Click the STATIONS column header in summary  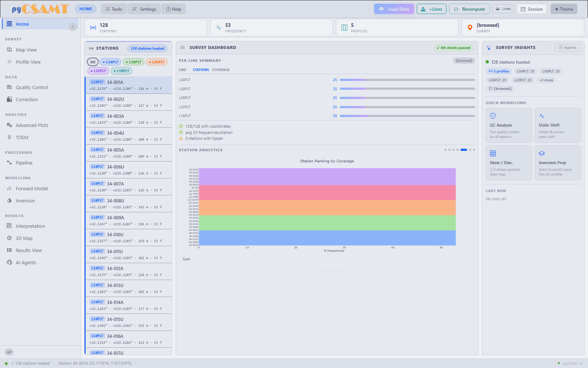[201, 70]
